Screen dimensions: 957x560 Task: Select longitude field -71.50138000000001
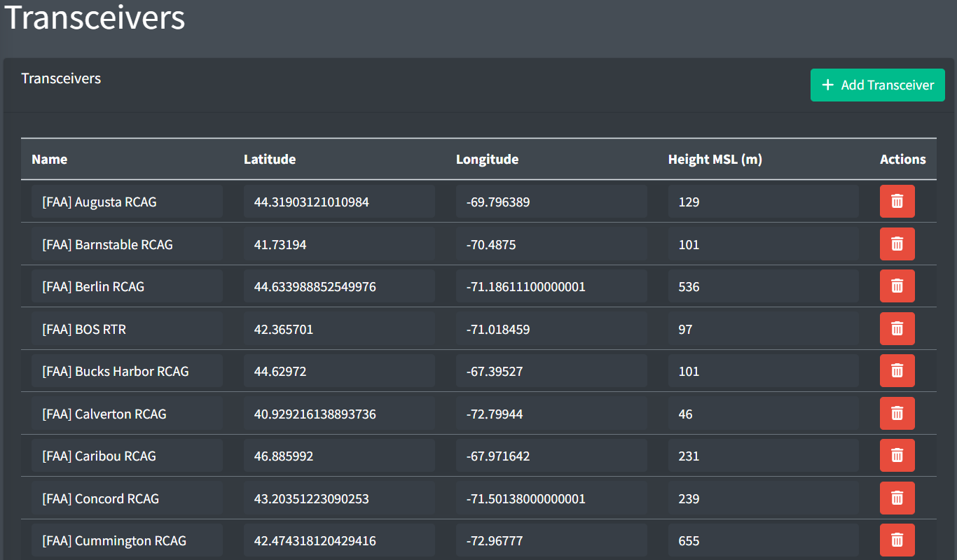coord(551,498)
